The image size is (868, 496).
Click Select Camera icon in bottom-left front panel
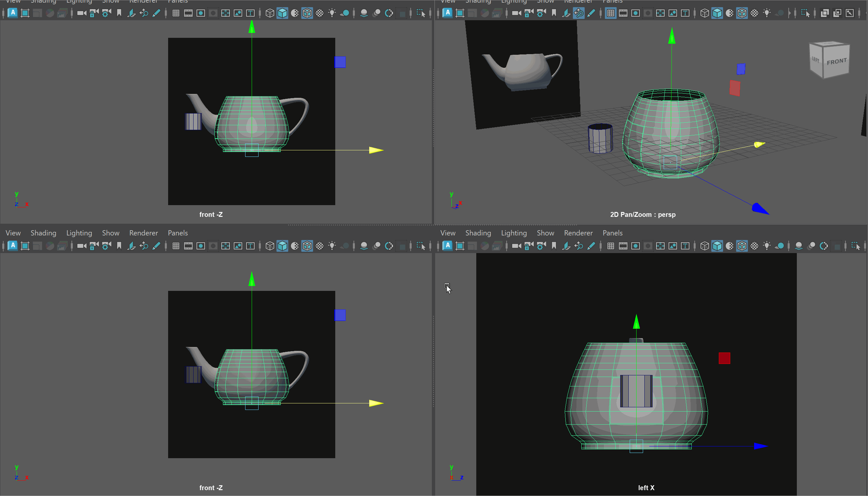pyautogui.click(x=82, y=246)
